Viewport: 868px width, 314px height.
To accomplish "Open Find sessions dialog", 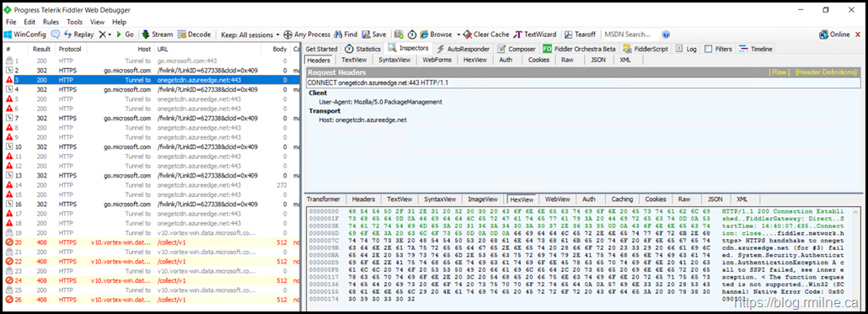I will (x=346, y=35).
